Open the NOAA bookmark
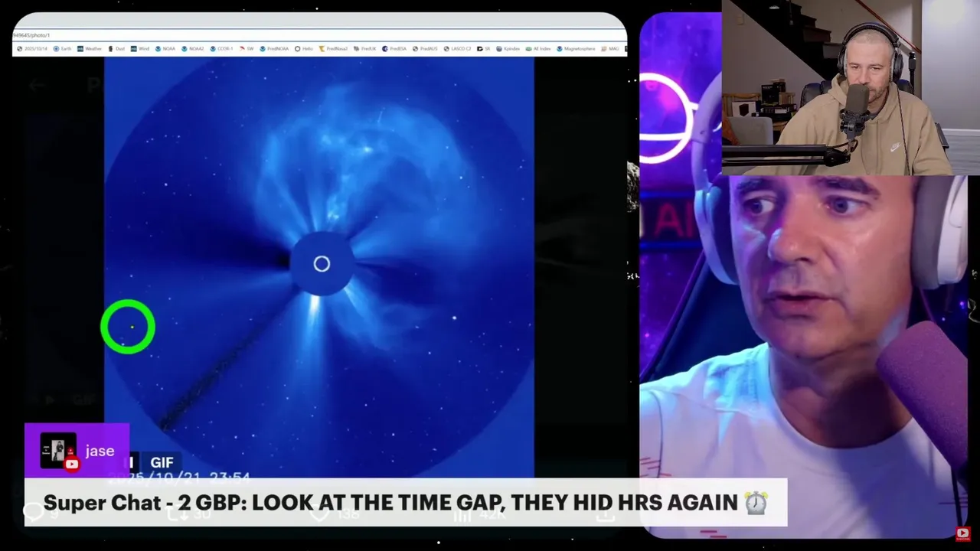This screenshot has height=551, width=980. pos(165,49)
